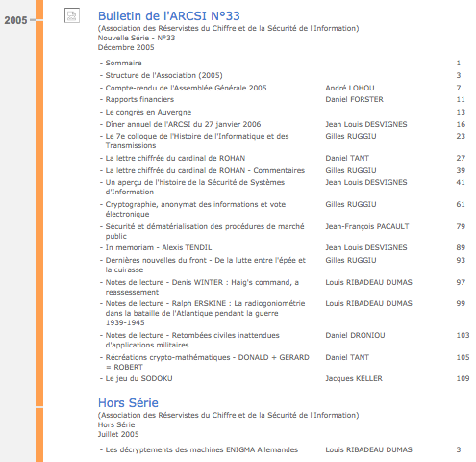This screenshot has height=462, width=476.
Task: Open La lettre chiffrée du cardinal de ROHAN - Commentaires
Action: (205, 170)
